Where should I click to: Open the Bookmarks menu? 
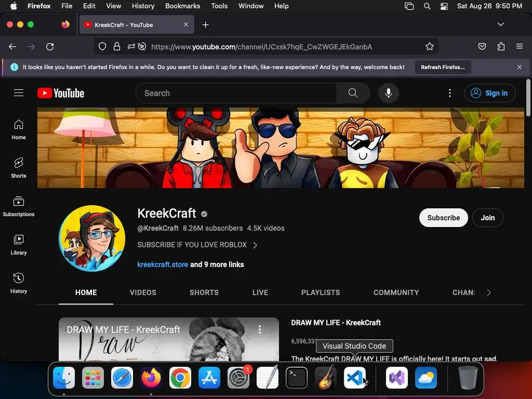pyautogui.click(x=182, y=6)
